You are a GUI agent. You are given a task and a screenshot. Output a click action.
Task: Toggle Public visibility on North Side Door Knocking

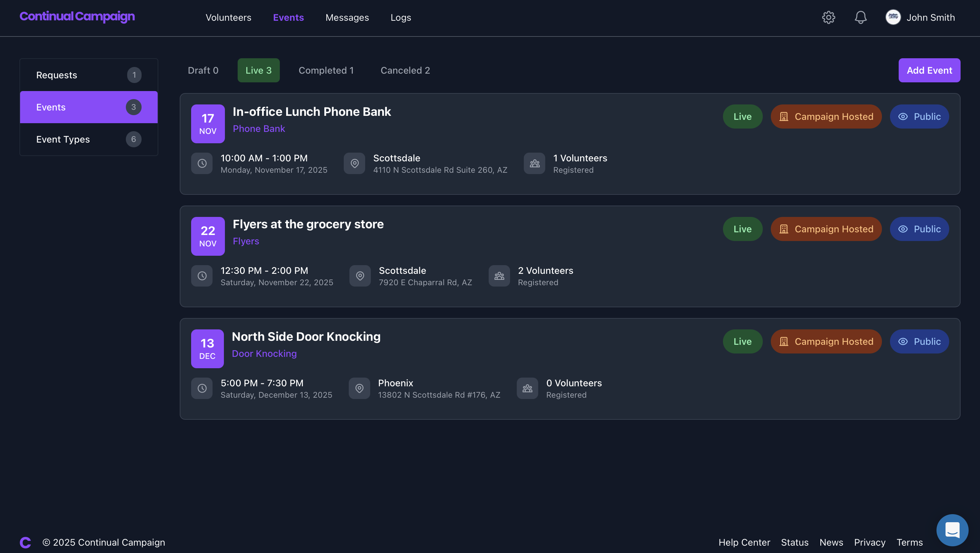tap(919, 341)
